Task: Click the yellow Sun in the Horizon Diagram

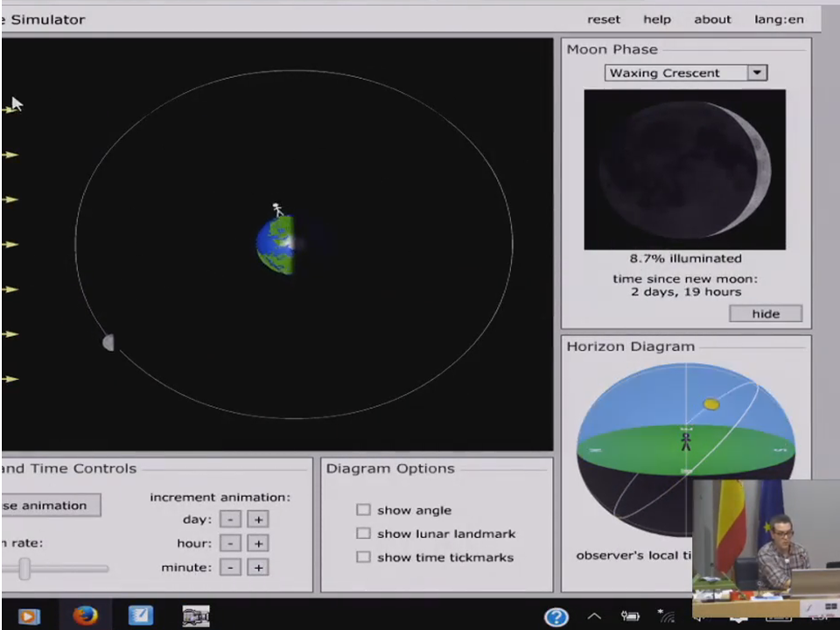Action: 711,404
